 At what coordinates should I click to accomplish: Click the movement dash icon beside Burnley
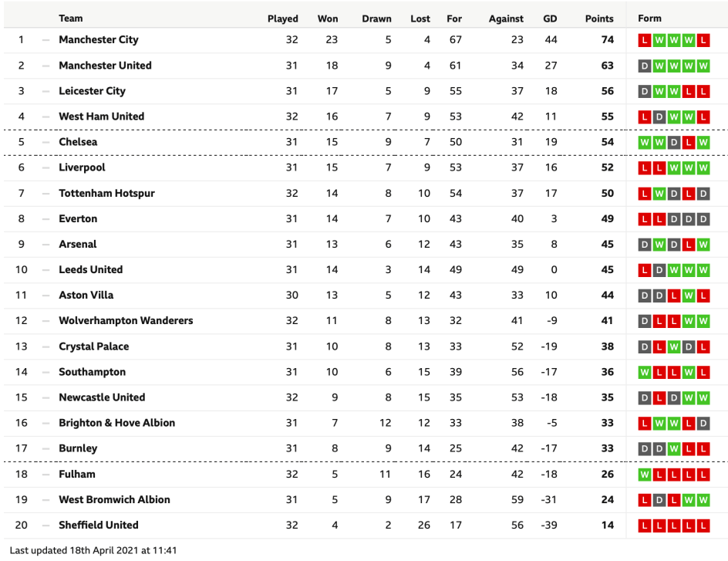point(45,449)
